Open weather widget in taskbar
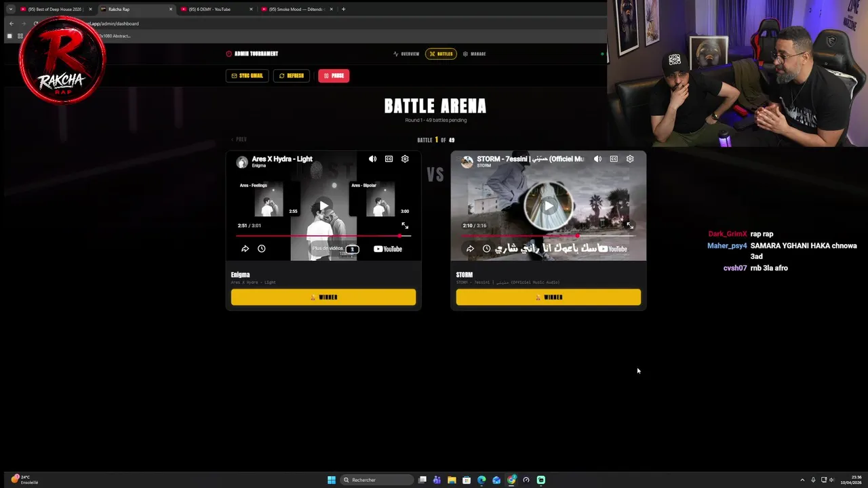The width and height of the screenshot is (868, 488). tap(24, 480)
